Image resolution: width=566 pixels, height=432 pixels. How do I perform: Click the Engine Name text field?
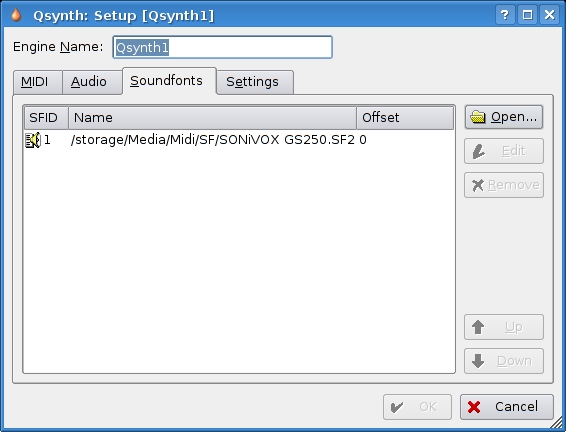(x=222, y=47)
